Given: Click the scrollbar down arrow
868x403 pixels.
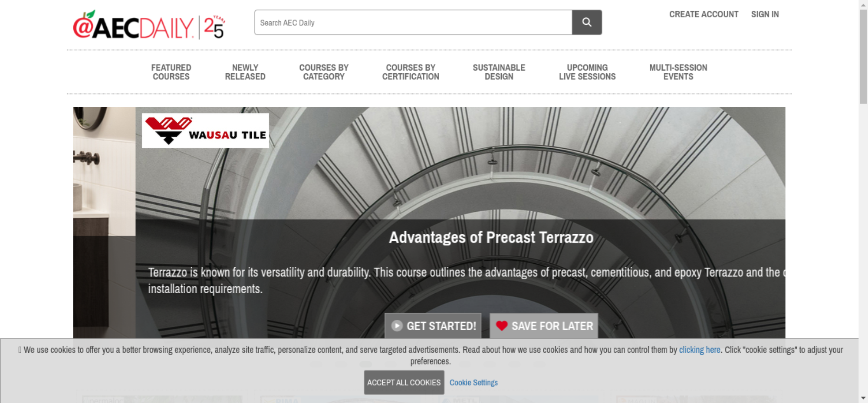Looking at the screenshot, I should [x=863, y=398].
